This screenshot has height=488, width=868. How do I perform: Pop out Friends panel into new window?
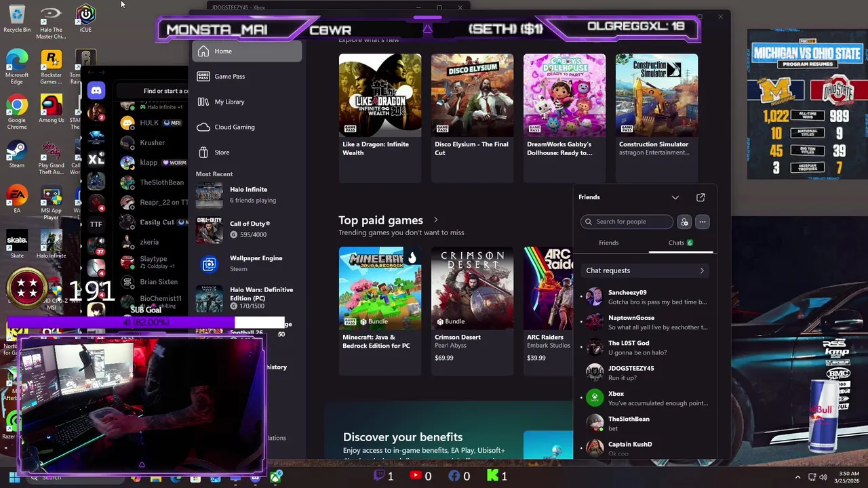[x=701, y=197]
